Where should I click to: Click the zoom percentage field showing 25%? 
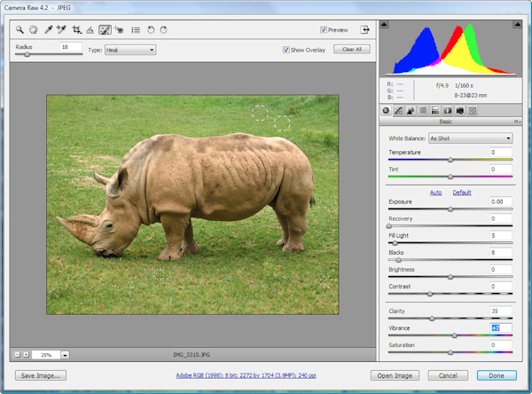click(46, 355)
